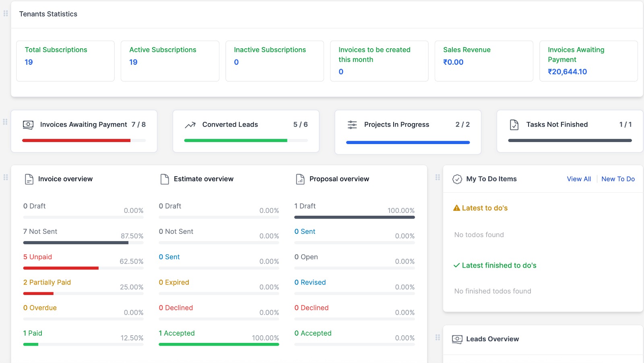The height and width of the screenshot is (363, 644).
Task: Click the Converted Leads trend arrow icon
Action: pyautogui.click(x=190, y=125)
